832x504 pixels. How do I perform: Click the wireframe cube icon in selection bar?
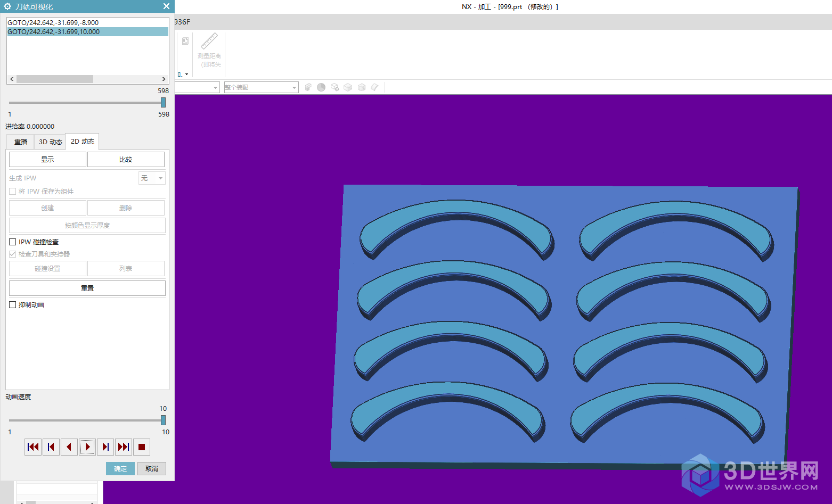click(x=362, y=87)
